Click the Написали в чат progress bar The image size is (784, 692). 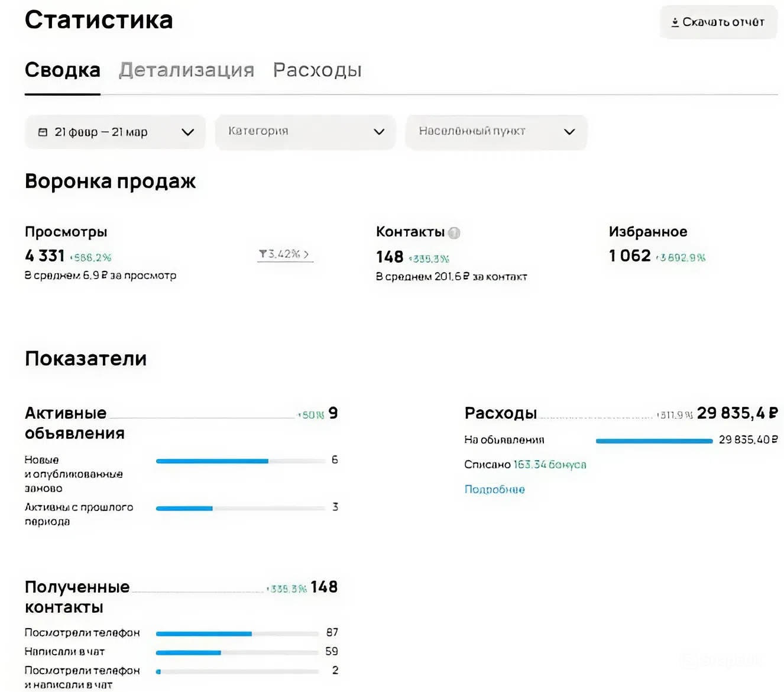click(237, 652)
